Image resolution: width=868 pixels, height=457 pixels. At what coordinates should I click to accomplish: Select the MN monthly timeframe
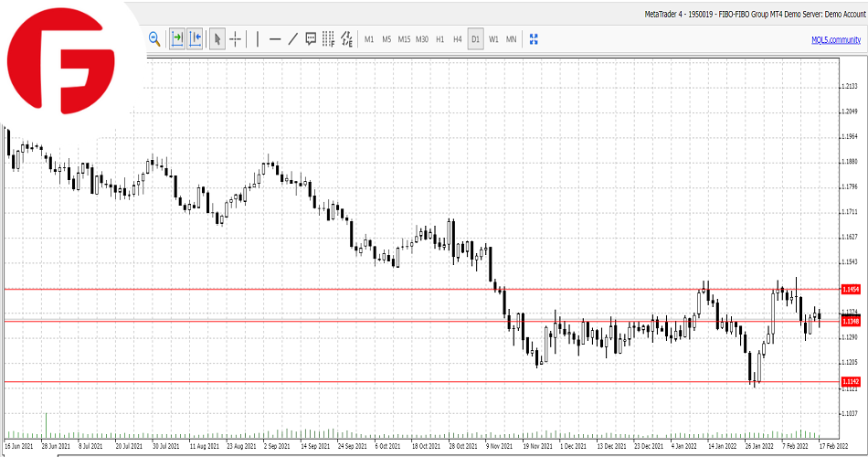pos(511,39)
